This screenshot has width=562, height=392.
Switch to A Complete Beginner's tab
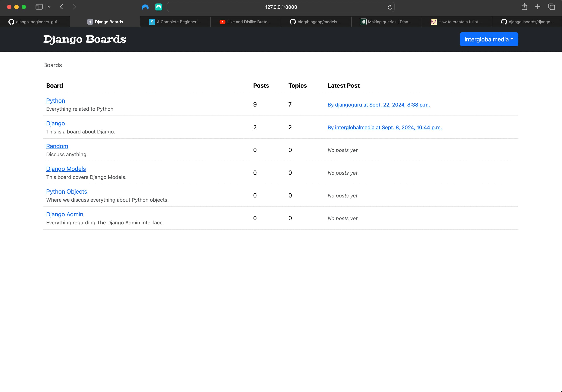point(175,22)
